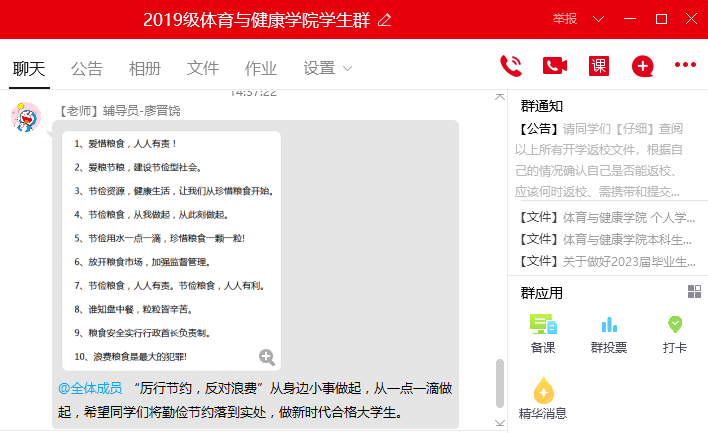Edit group name with pencil icon
708x433 pixels.
[385, 20]
